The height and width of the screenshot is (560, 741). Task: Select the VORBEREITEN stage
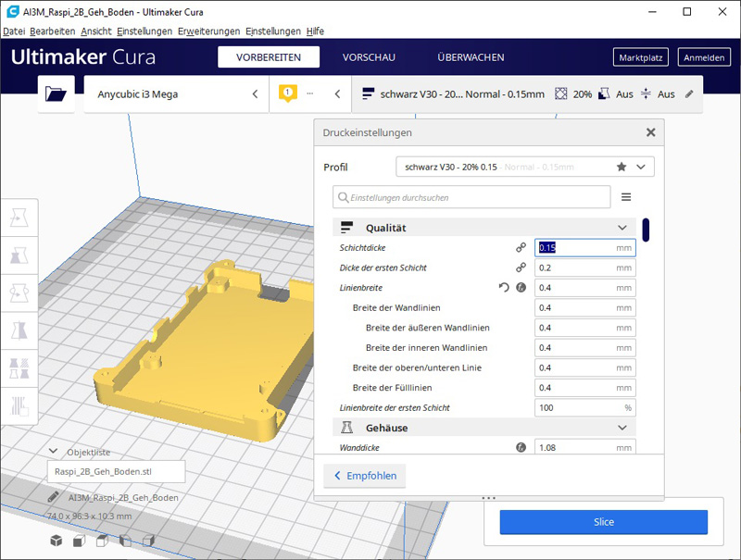point(269,57)
